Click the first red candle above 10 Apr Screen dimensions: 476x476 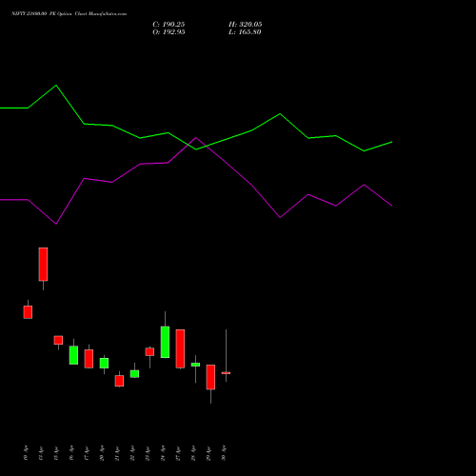(x=28, y=312)
